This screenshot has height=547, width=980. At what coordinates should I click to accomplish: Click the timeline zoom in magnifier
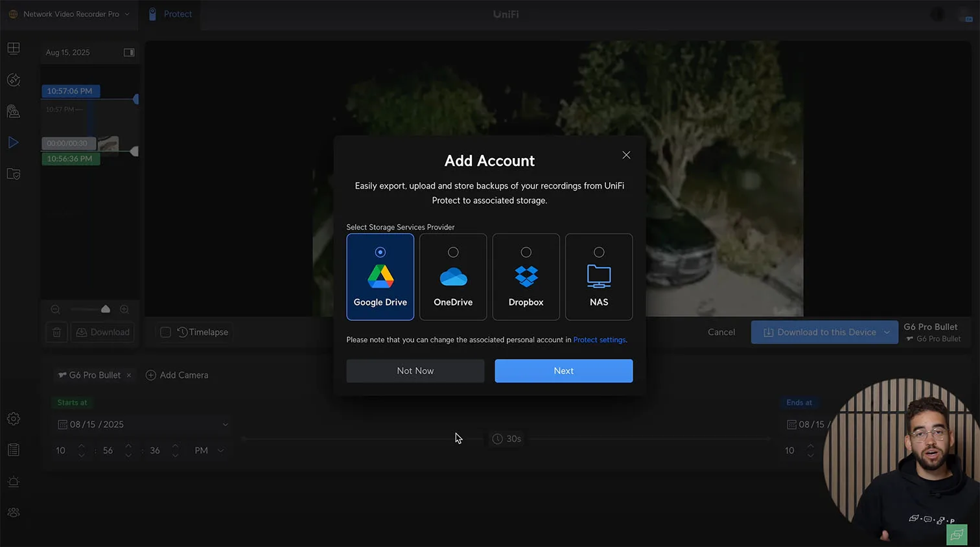(124, 309)
